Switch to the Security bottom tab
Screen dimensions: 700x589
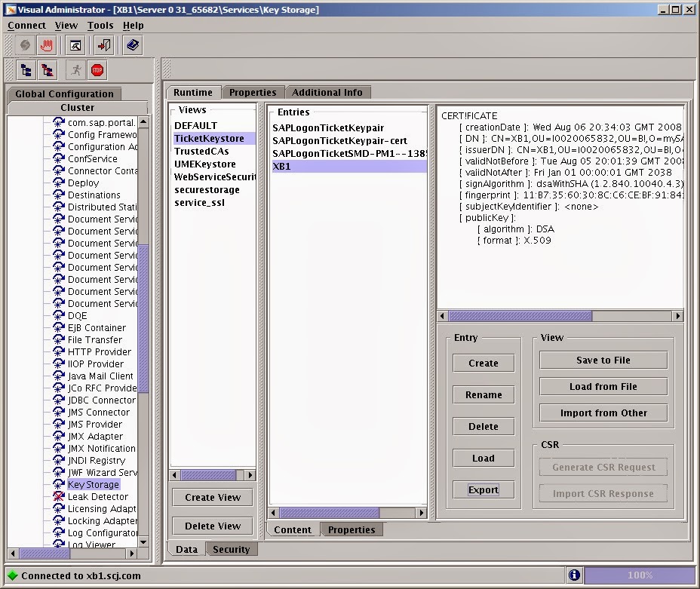[x=232, y=549]
